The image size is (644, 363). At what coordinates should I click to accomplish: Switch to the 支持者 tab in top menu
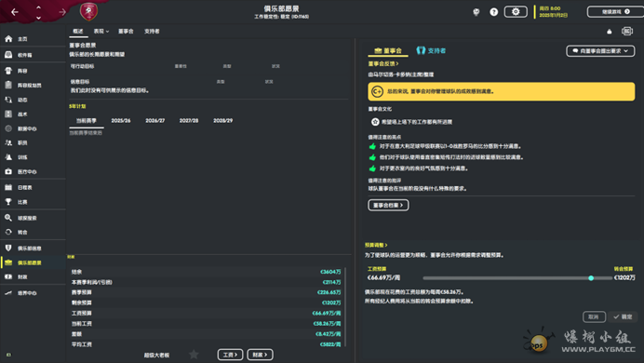(x=152, y=32)
